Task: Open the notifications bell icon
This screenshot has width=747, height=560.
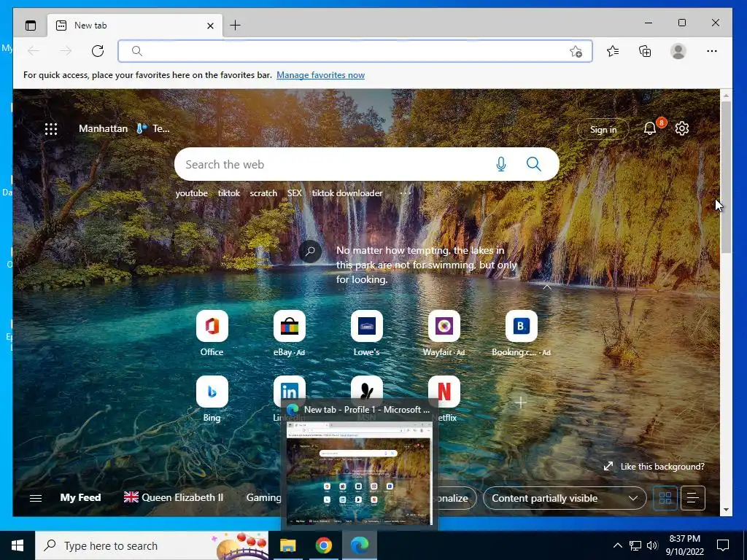Action: [650, 128]
